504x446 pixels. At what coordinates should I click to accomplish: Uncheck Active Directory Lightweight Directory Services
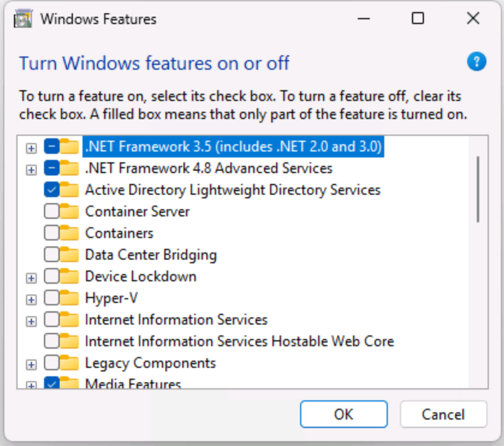(52, 190)
